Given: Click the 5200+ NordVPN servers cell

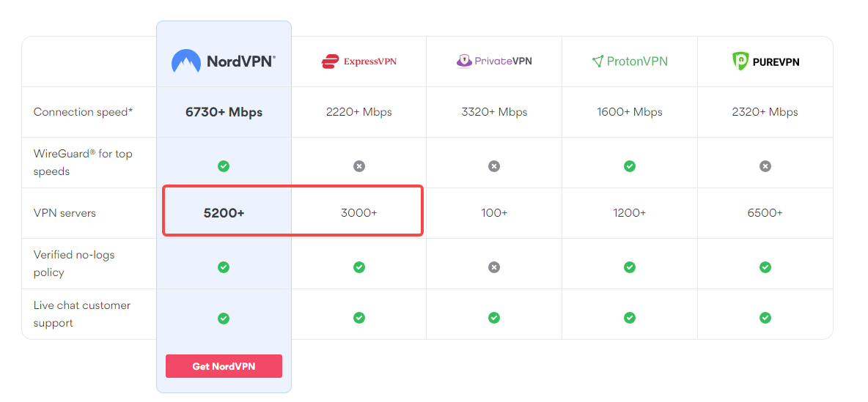Looking at the screenshot, I should coord(224,213).
